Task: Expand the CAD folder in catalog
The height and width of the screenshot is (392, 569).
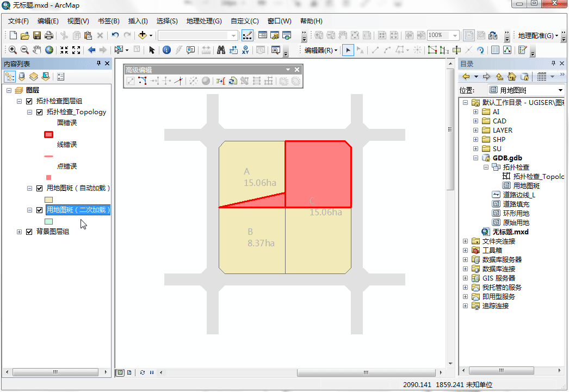Action: tap(475, 121)
